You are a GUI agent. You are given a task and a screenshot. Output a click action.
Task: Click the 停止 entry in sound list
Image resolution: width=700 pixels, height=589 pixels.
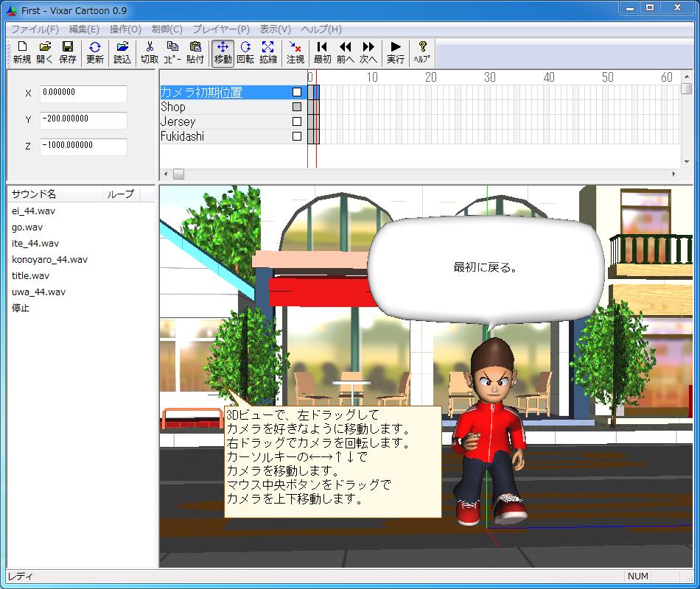point(21,308)
